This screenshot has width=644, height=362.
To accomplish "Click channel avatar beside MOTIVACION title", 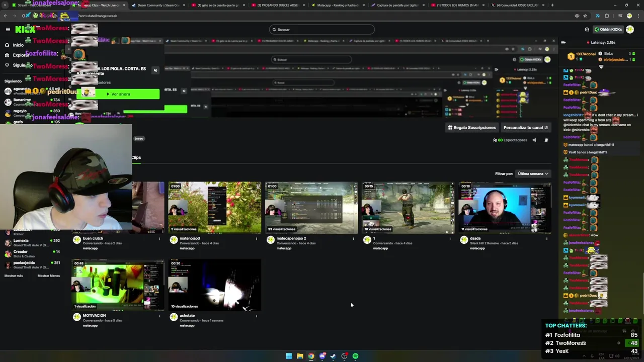I will pyautogui.click(x=77, y=317).
